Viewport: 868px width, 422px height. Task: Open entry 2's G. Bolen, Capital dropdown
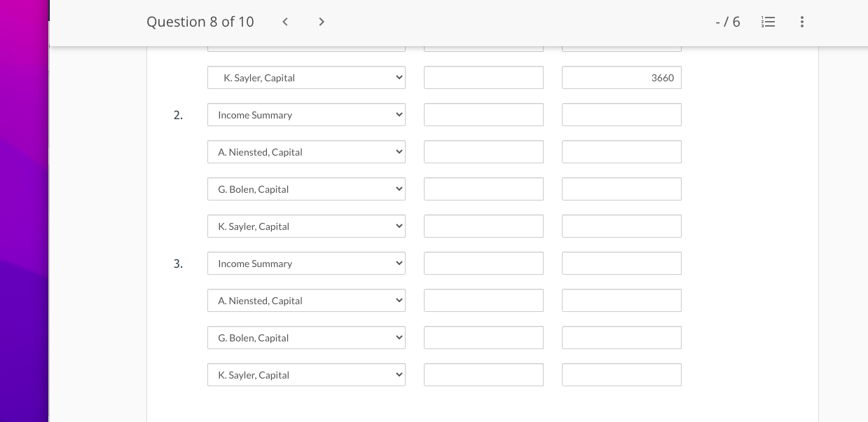point(306,189)
